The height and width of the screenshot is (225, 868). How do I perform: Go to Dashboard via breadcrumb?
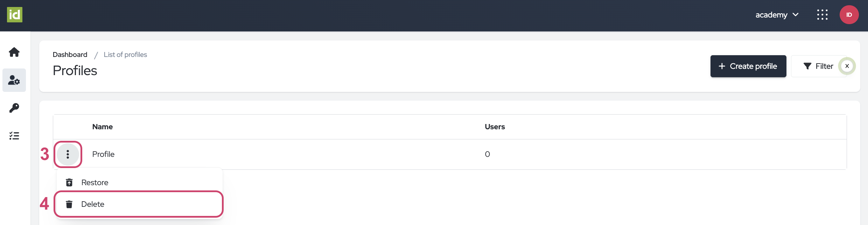pos(70,55)
